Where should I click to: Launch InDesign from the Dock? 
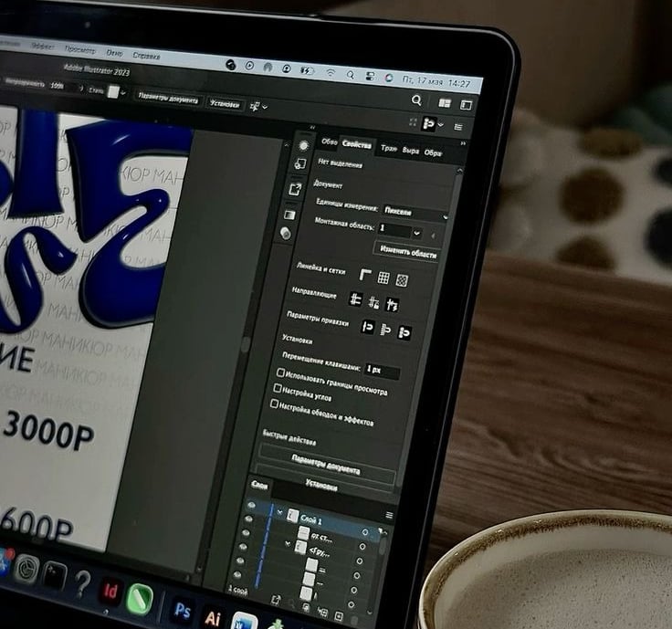pyautogui.click(x=110, y=592)
